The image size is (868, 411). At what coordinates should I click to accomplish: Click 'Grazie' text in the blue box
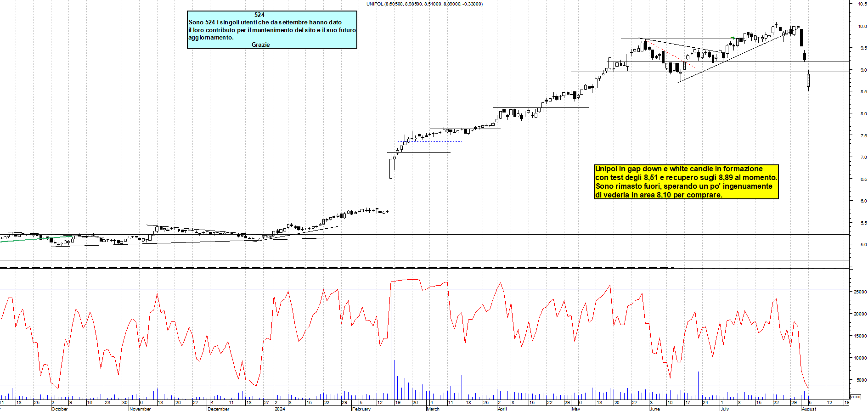261,45
